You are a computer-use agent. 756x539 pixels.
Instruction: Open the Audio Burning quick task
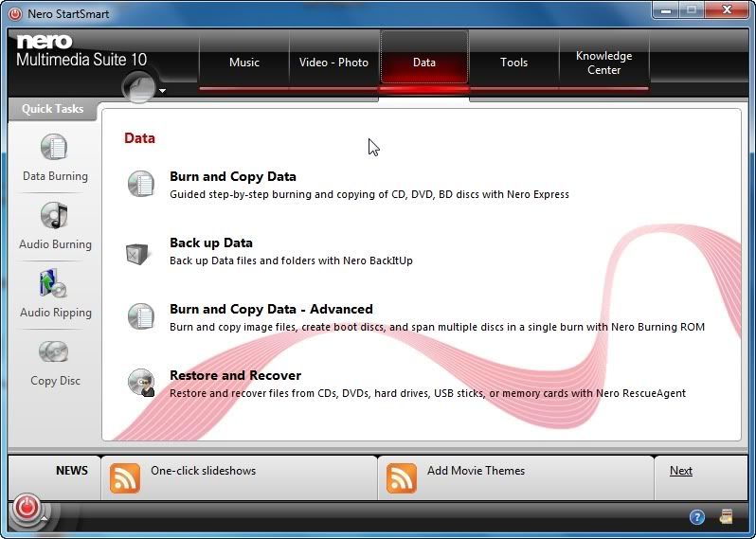pos(54,217)
